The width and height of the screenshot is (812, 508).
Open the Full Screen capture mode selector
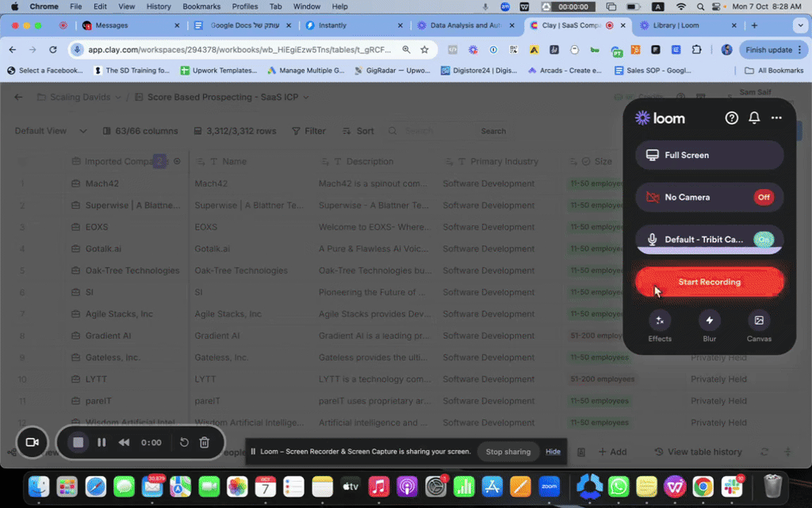(x=709, y=155)
